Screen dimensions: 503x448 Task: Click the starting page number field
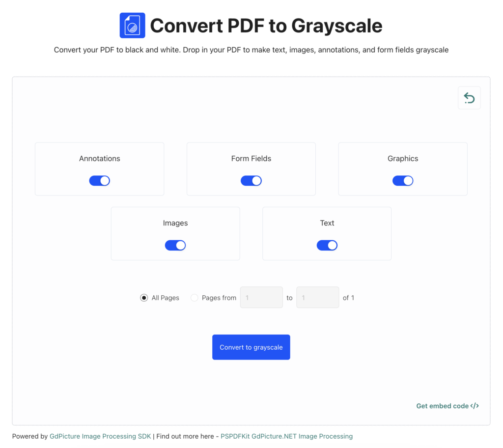coord(261,297)
